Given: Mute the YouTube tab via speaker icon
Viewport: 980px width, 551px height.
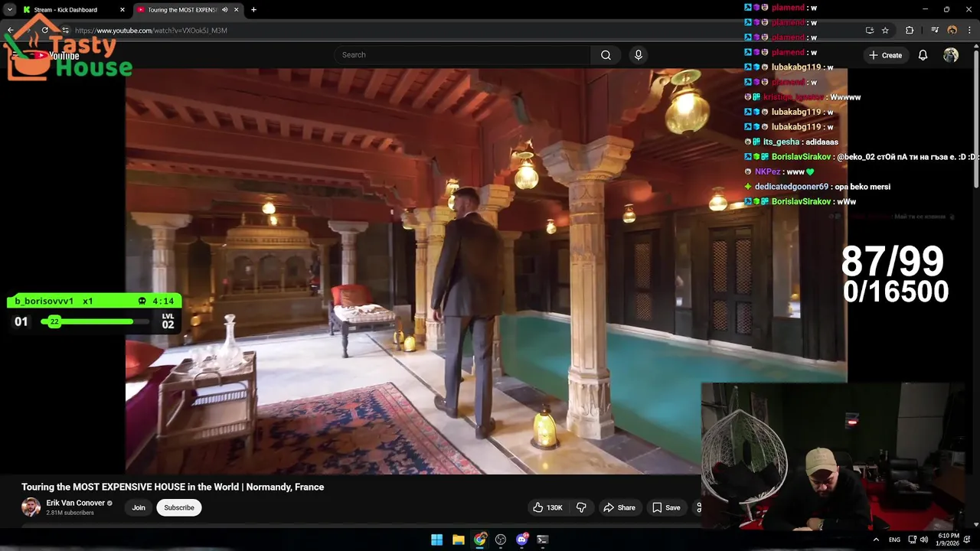Looking at the screenshot, I should click(224, 10).
